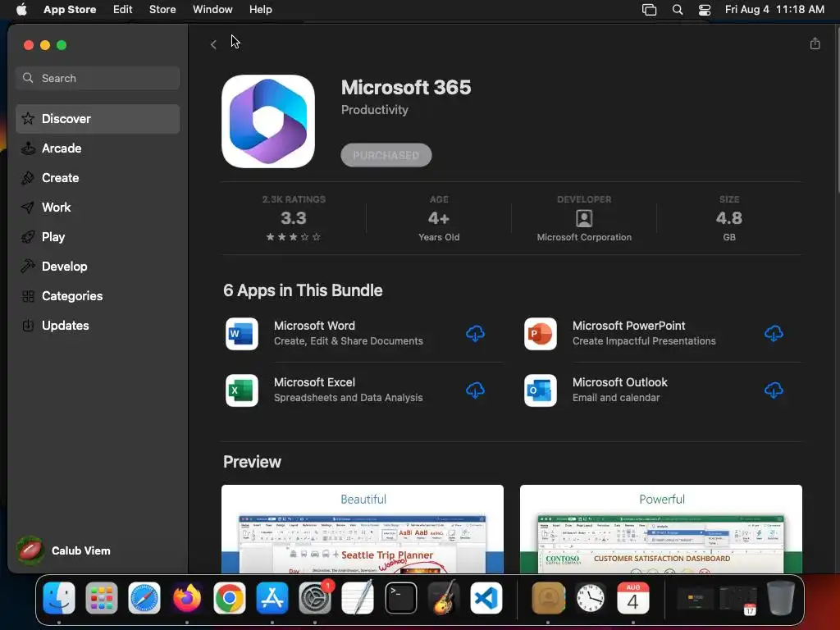This screenshot has width=840, height=630.
Task: Click the 3.3 star rating
Action: (x=294, y=218)
